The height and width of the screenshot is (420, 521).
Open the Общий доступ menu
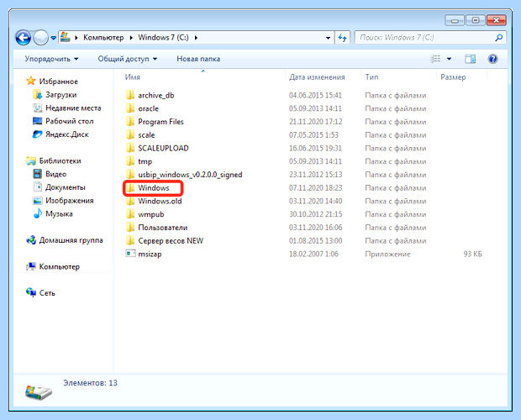tap(127, 59)
